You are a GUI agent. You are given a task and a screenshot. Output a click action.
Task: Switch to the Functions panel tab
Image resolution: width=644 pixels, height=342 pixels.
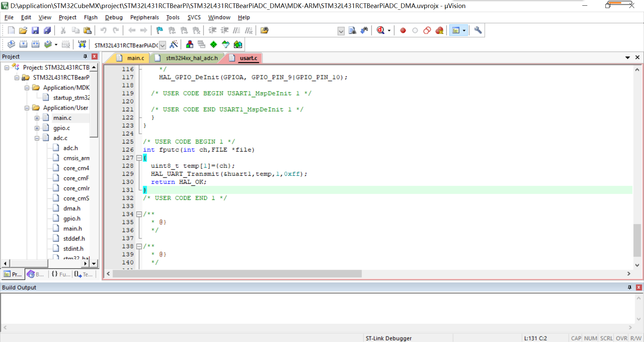tap(61, 274)
